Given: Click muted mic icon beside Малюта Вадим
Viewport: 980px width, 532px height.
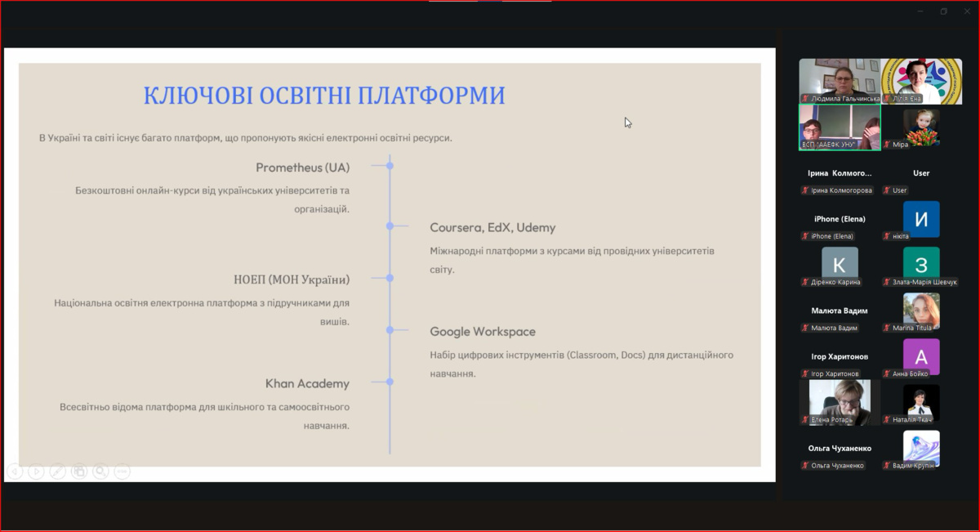Looking at the screenshot, I should pos(805,328).
